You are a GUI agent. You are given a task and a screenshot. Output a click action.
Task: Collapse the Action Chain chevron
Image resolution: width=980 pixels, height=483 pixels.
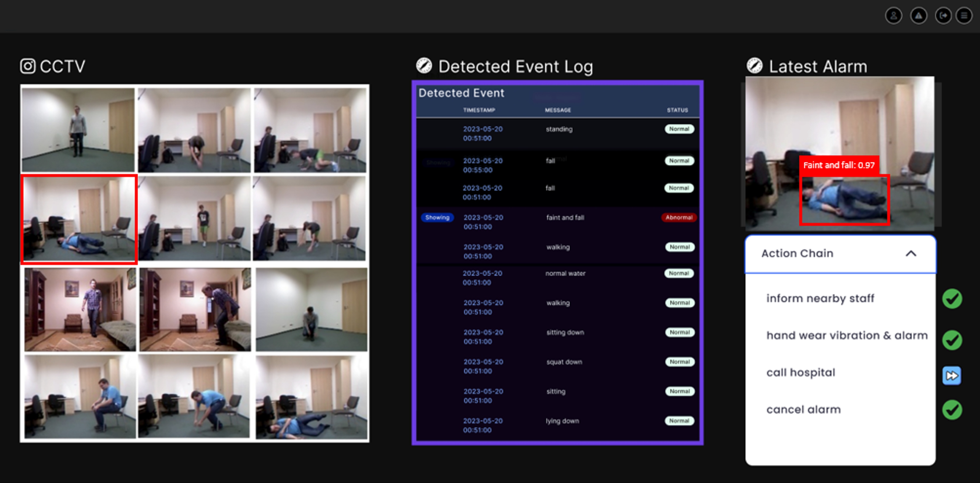pos(911,254)
